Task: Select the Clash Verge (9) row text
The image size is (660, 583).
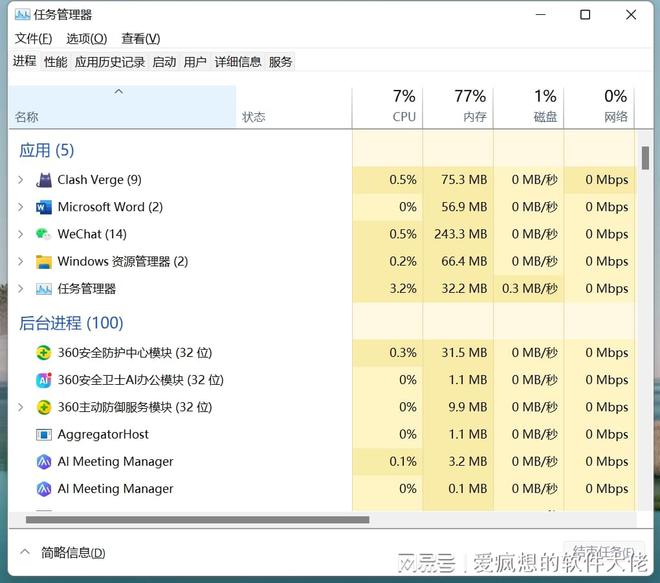Action: coord(99,180)
